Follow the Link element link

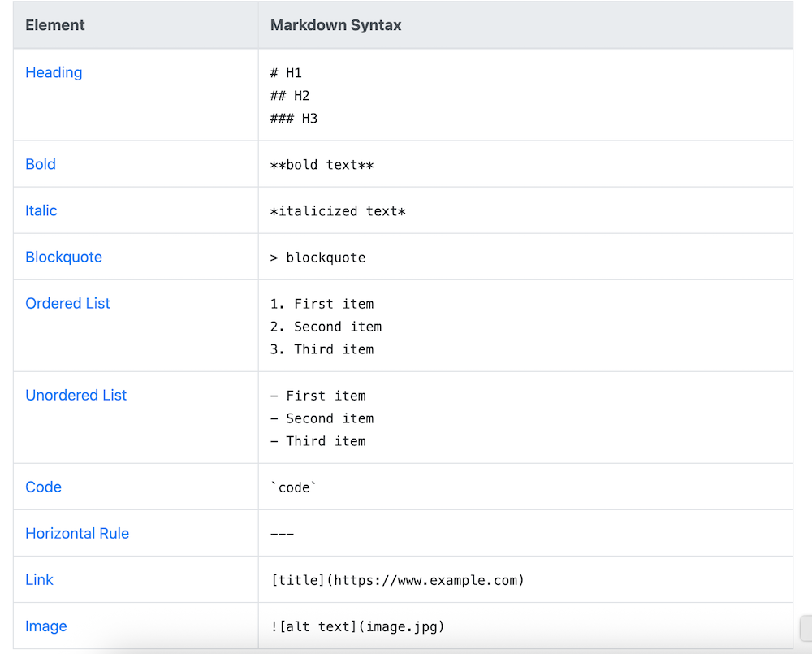point(39,579)
